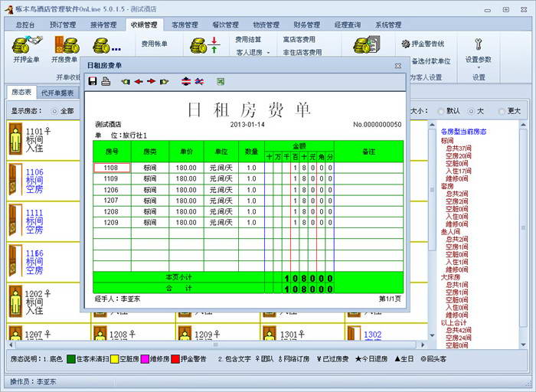Open the 系统管理 tab
The height and width of the screenshot is (392, 536).
point(388,24)
